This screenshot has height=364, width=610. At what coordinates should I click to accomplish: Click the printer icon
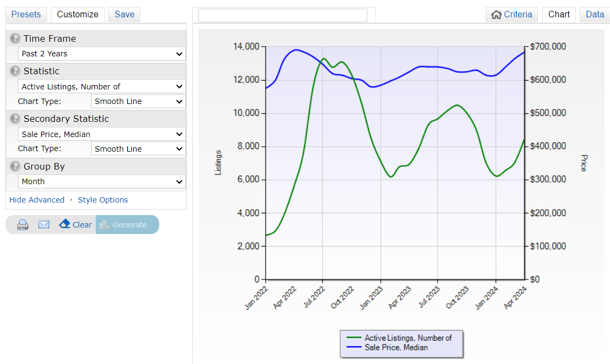click(23, 225)
